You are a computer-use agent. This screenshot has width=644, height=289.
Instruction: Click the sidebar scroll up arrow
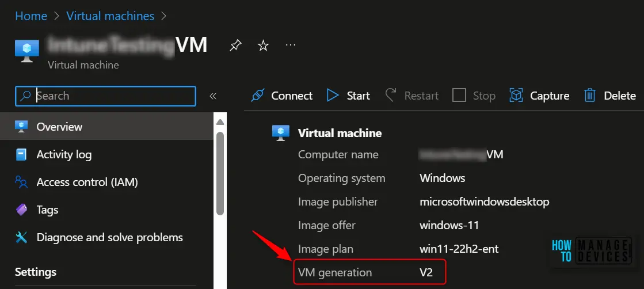(220, 122)
